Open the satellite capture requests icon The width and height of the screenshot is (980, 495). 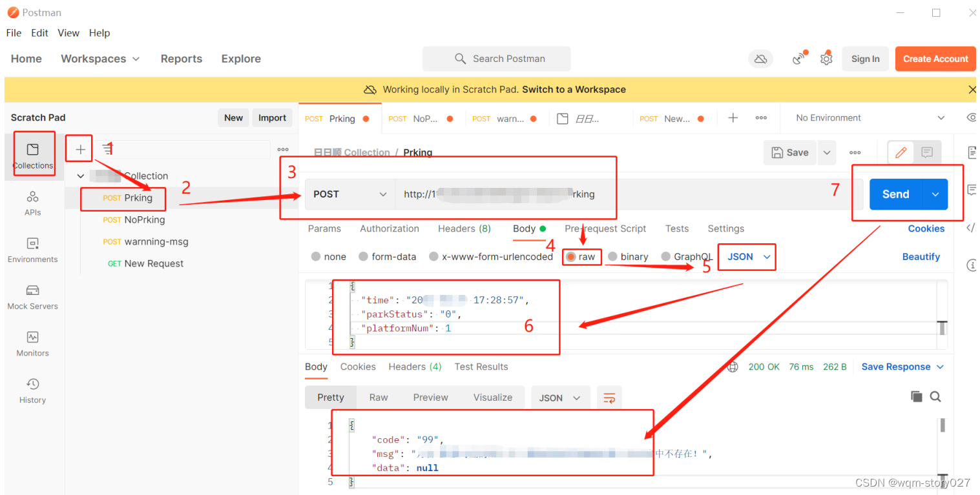(x=799, y=59)
